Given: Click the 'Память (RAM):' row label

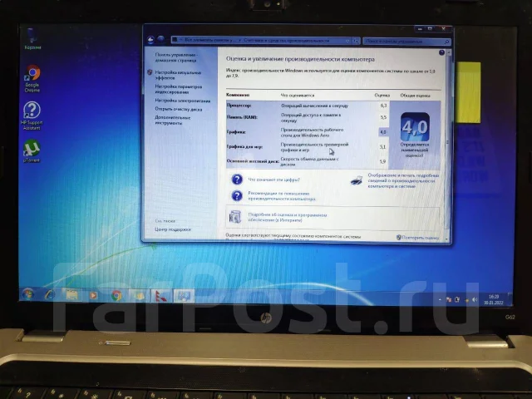Looking at the screenshot, I should [x=242, y=117].
